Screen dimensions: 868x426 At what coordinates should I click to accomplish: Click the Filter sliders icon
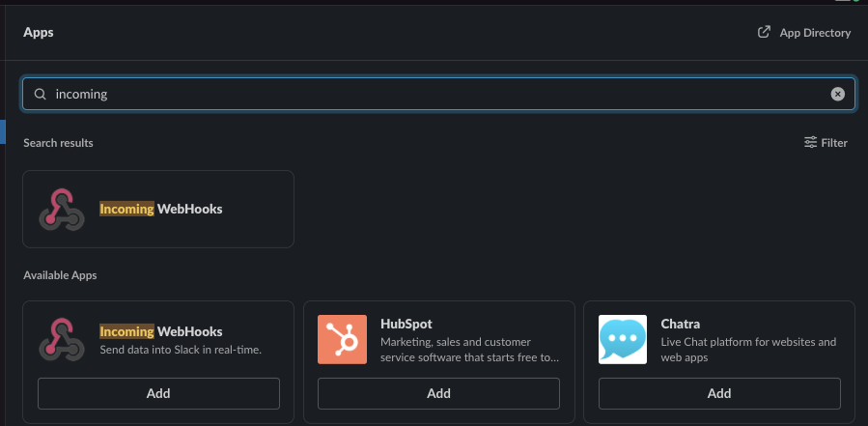point(810,142)
